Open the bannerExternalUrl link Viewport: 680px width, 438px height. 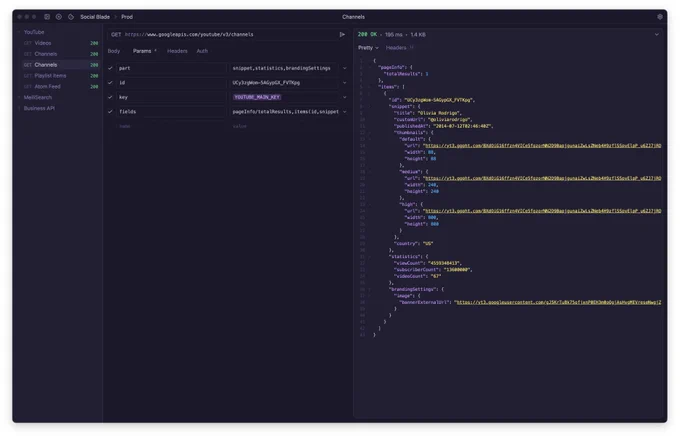click(x=559, y=302)
